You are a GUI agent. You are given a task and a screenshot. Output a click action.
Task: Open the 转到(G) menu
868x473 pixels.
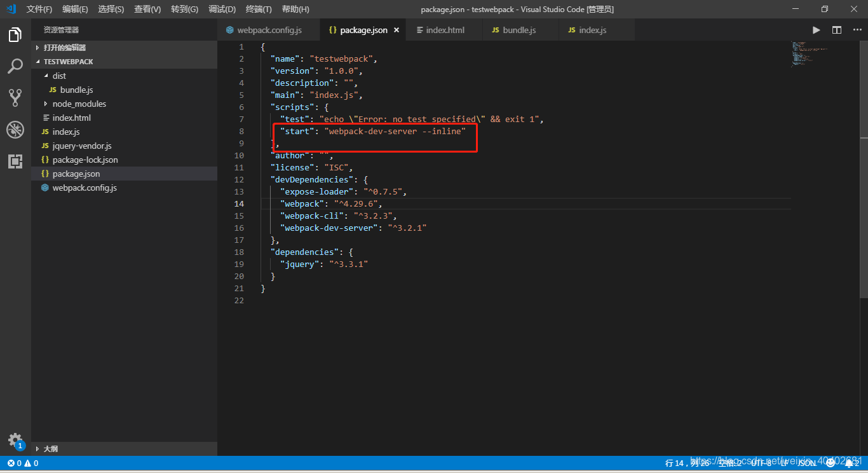[184, 9]
